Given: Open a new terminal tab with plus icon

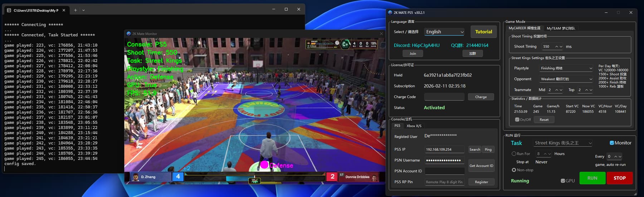Looking at the screenshot, I should (75, 10).
